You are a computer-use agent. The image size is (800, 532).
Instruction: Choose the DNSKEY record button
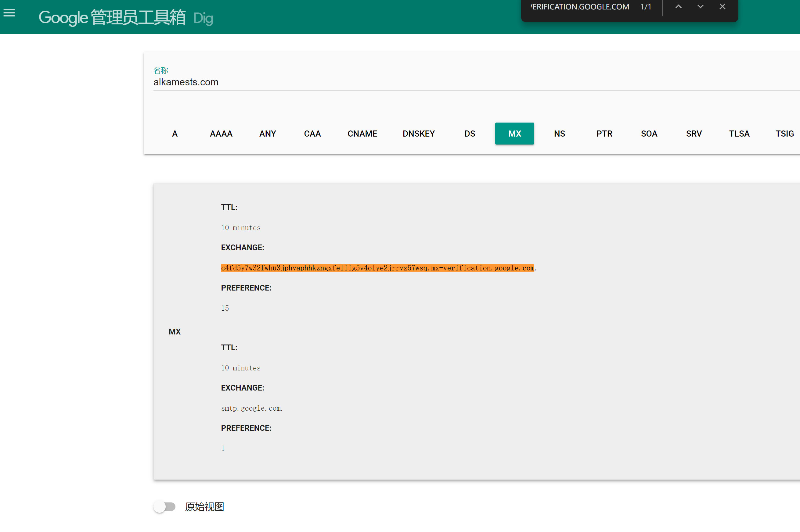(x=418, y=134)
